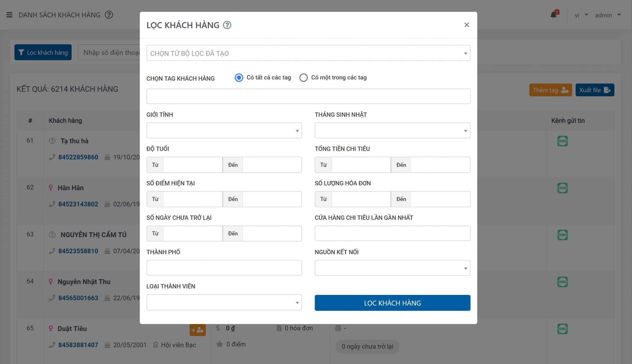Select 'Có một trong các tag' radio

point(303,78)
